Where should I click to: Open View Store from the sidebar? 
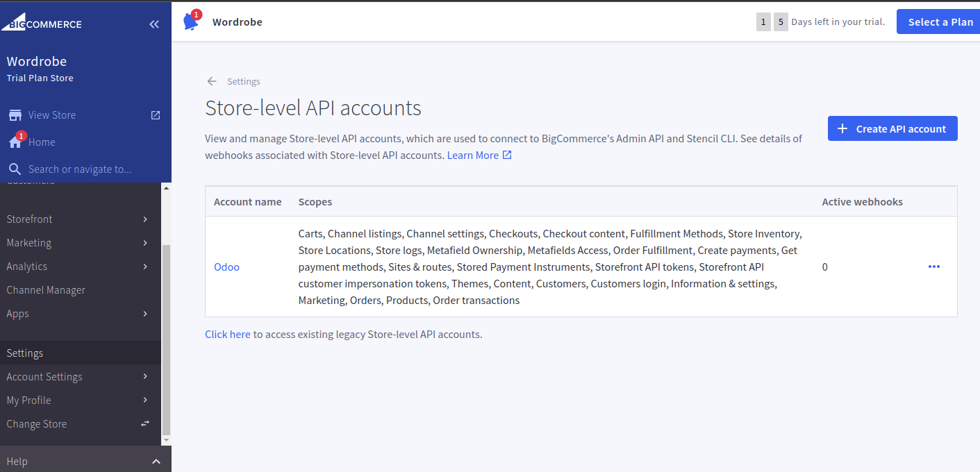click(52, 115)
